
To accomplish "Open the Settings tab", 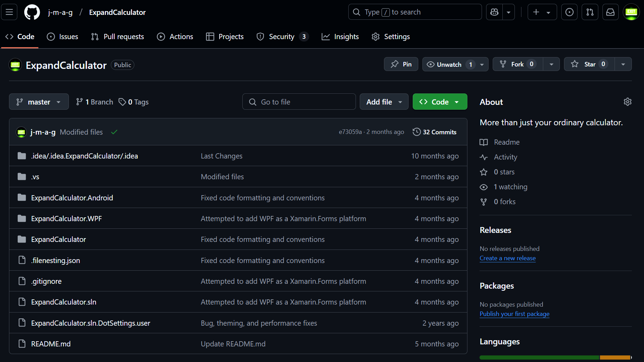I will coord(391,37).
